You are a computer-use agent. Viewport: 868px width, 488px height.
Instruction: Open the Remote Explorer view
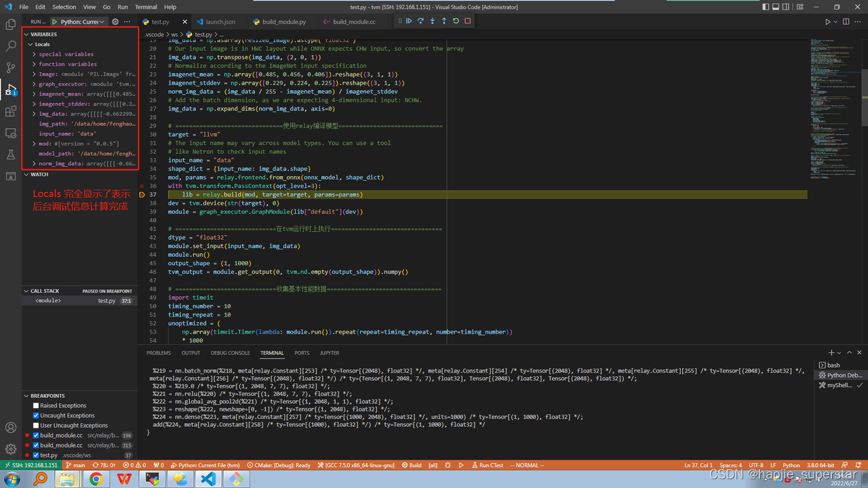11,133
